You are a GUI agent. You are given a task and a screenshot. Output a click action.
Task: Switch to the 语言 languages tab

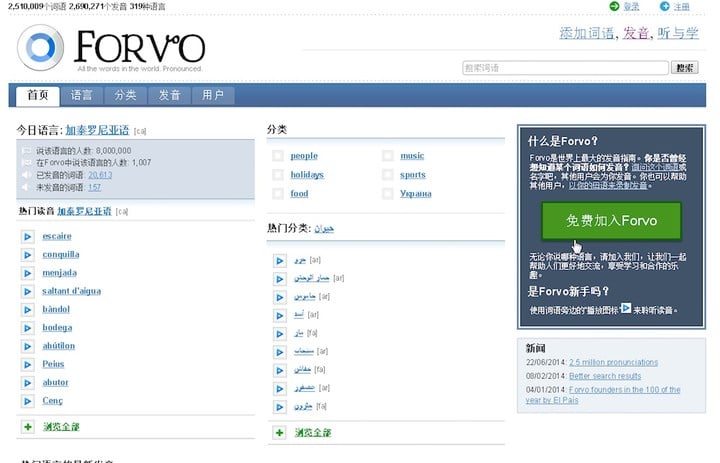tap(81, 96)
